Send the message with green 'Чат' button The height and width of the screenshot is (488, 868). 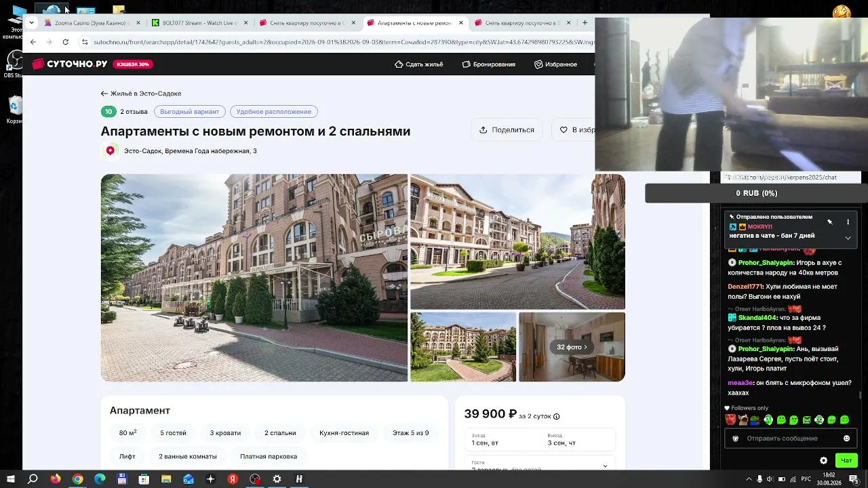[x=846, y=461]
